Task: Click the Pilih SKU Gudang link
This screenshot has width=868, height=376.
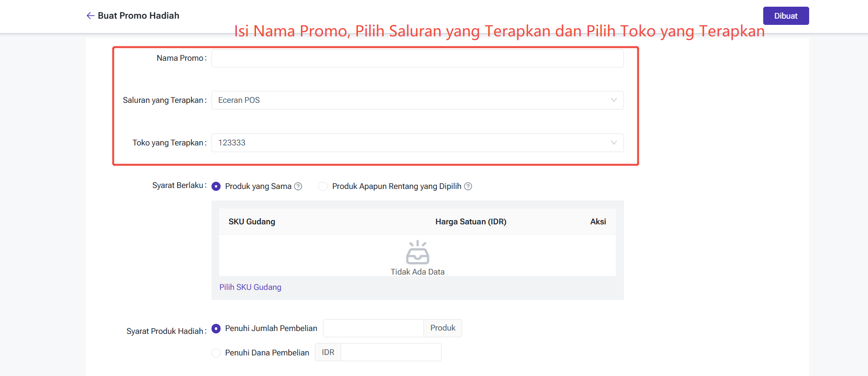Action: 250,287
